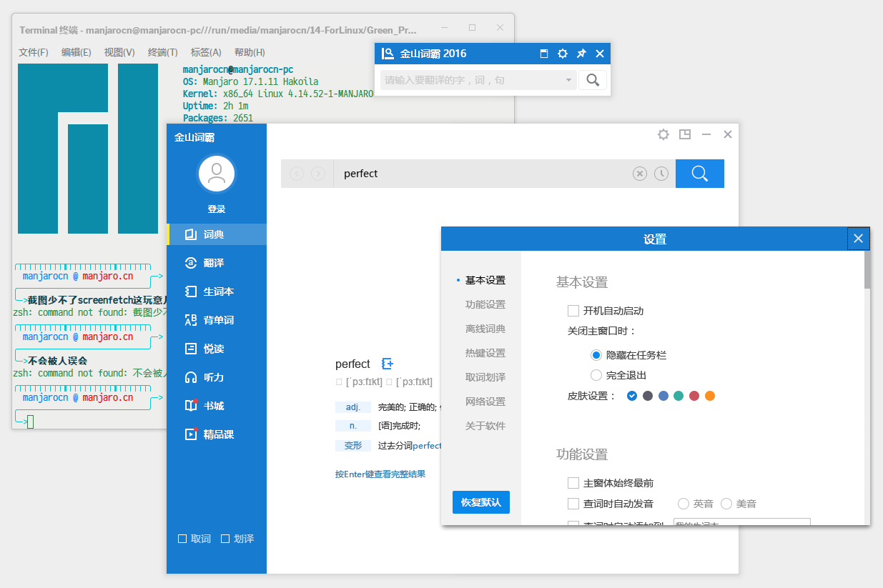This screenshot has height=588, width=883.
Task: Switch to the 翻译 sidebar tab
Action: (x=217, y=263)
